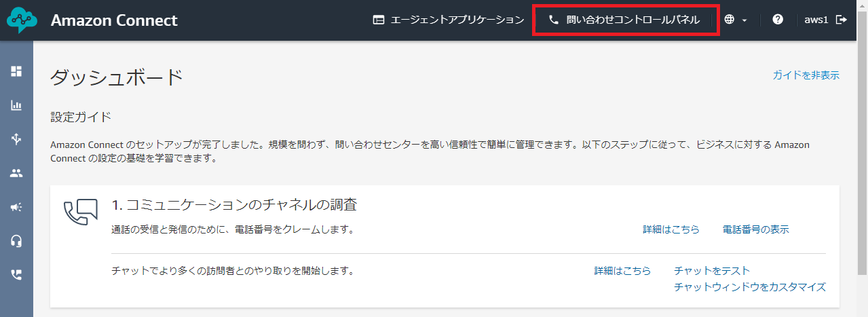The height and width of the screenshot is (317, 868).
Task: Open the Analytics bar chart sidebar icon
Action: click(x=16, y=105)
